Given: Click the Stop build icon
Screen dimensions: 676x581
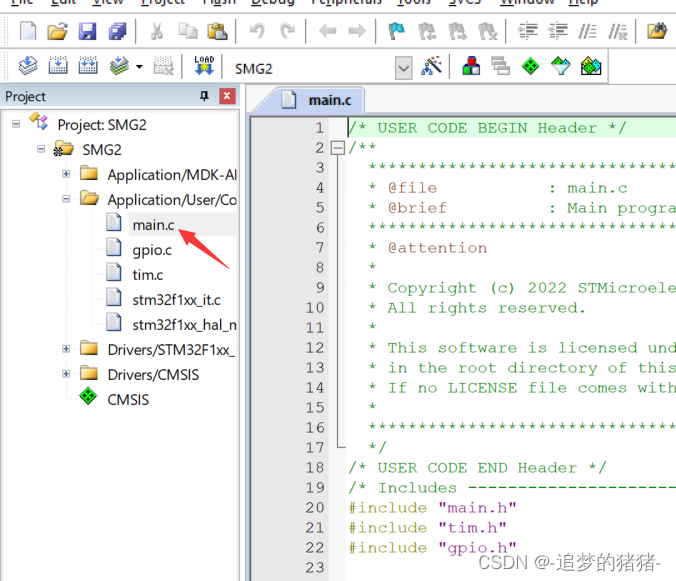Looking at the screenshot, I should pos(164,66).
